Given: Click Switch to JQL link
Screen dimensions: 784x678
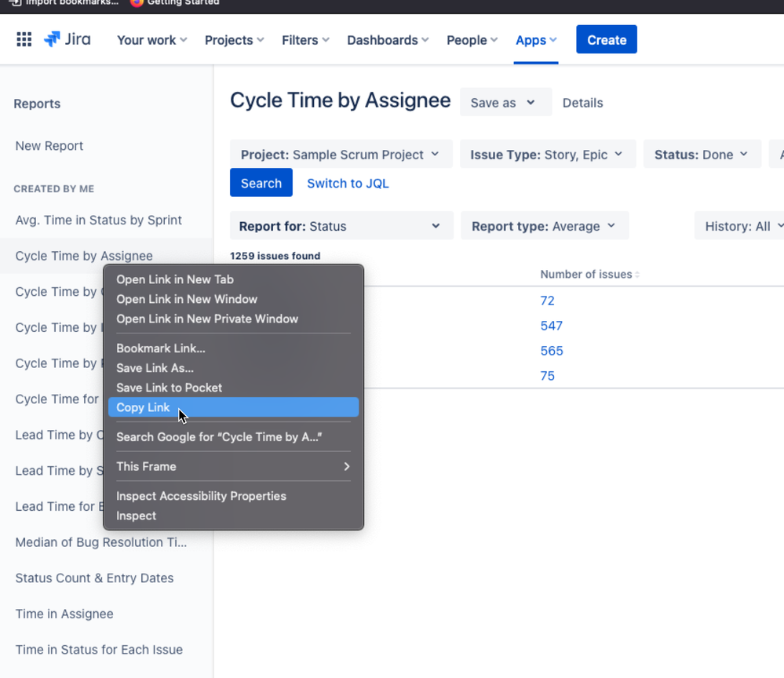Looking at the screenshot, I should click(x=348, y=183).
